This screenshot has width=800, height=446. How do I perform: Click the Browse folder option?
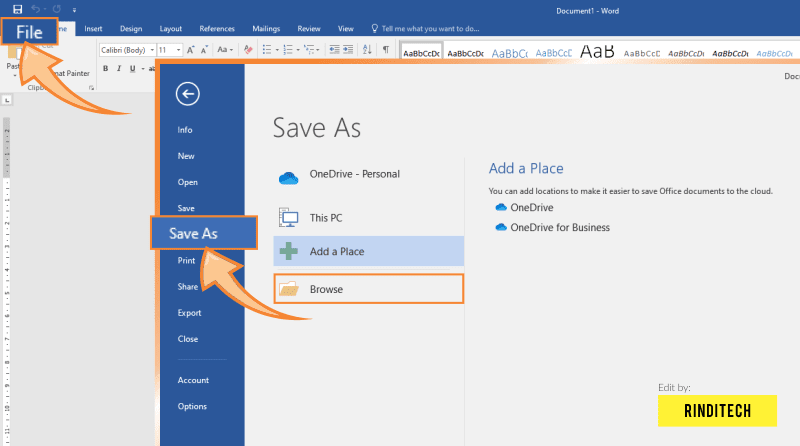(368, 289)
